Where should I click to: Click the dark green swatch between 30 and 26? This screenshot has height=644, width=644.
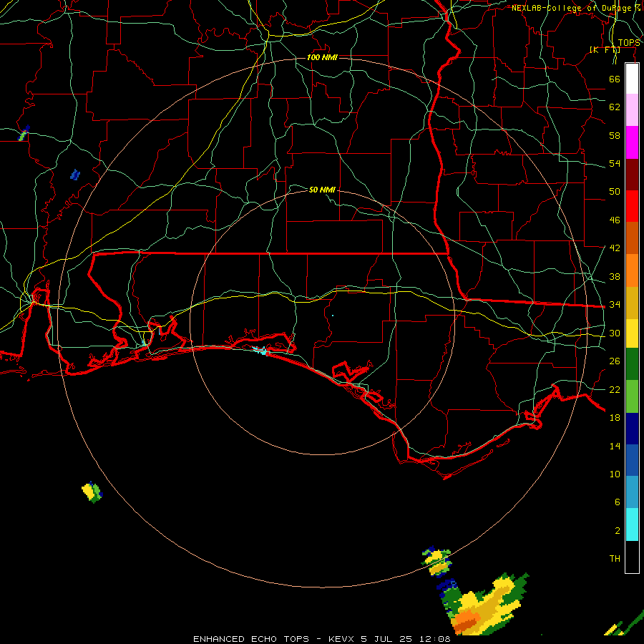click(x=632, y=364)
